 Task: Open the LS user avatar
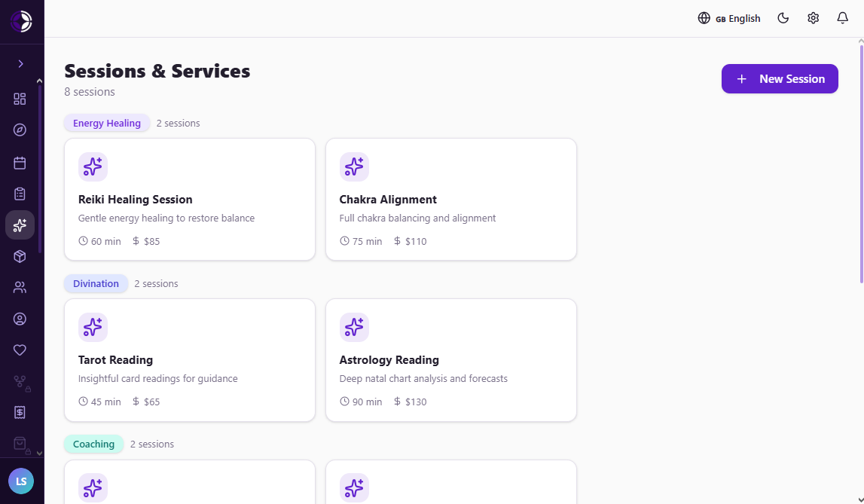[21, 481]
